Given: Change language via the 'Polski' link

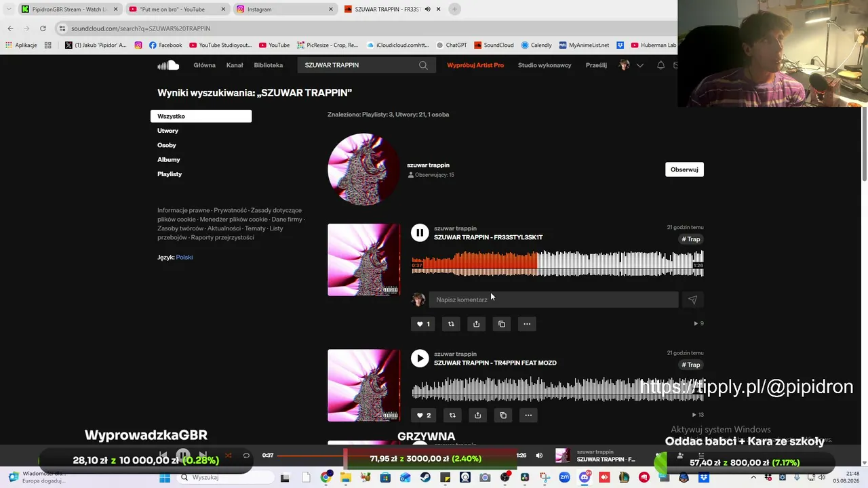Looking at the screenshot, I should [x=184, y=258].
